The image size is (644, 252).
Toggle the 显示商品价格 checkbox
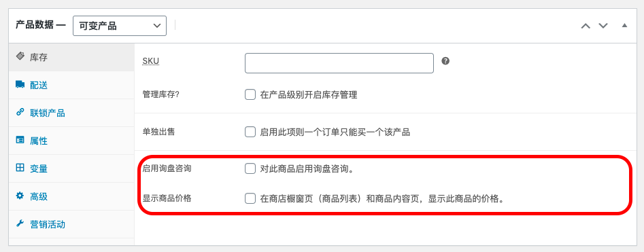pos(250,198)
